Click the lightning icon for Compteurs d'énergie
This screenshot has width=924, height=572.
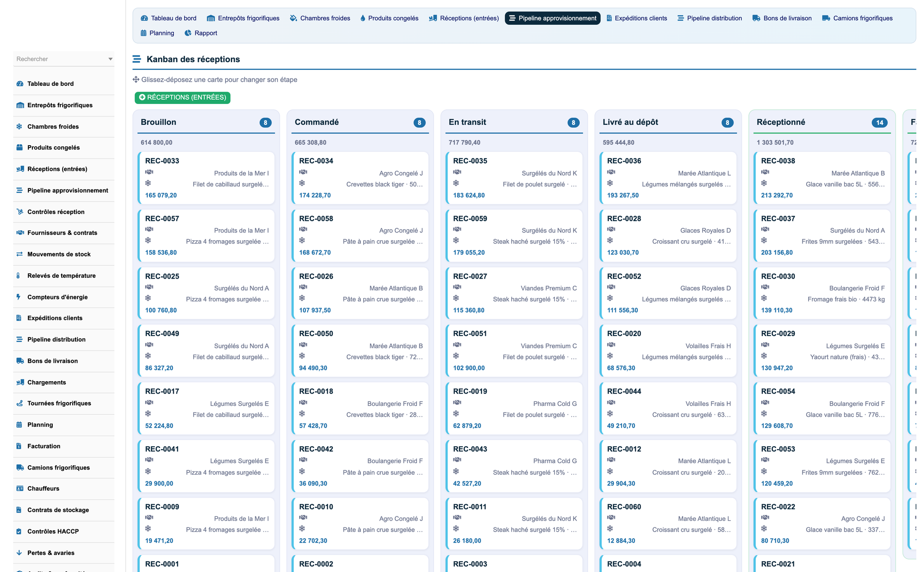19,297
